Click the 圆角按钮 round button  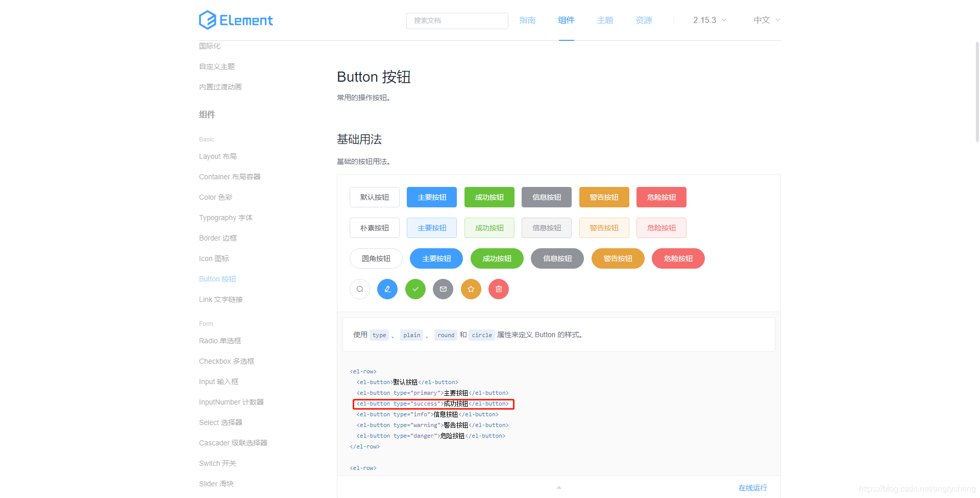click(376, 258)
